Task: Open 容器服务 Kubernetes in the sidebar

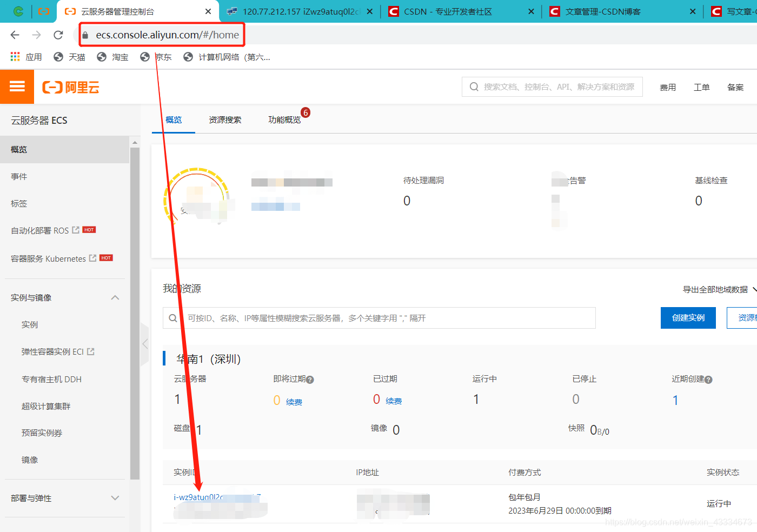Action: click(x=48, y=258)
